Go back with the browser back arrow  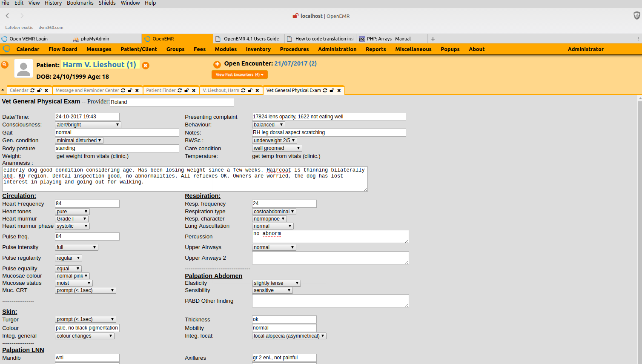[7, 16]
